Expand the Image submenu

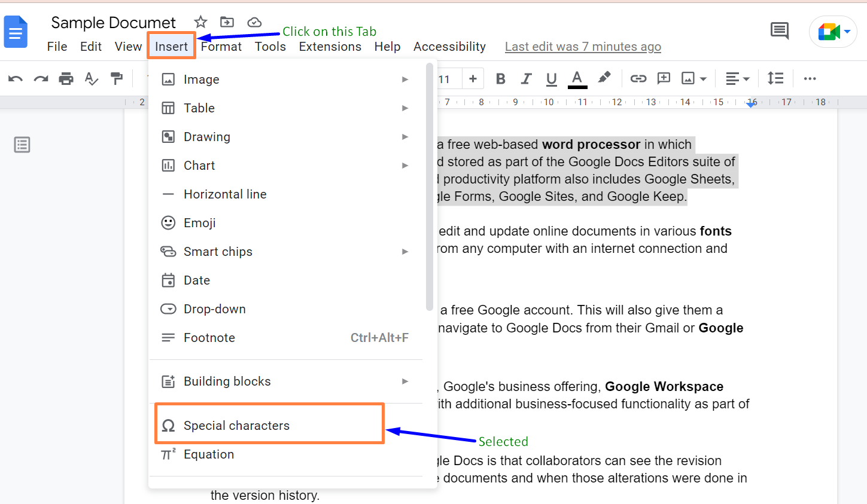click(x=286, y=80)
